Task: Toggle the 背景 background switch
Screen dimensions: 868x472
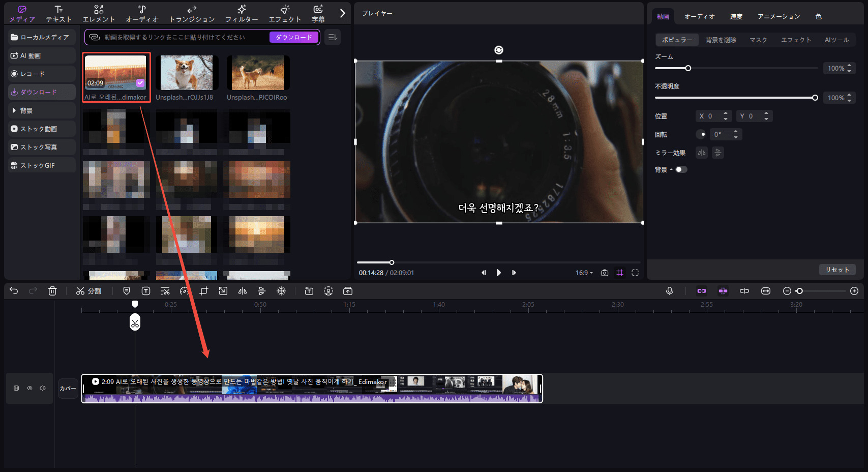Action: pyautogui.click(x=681, y=169)
